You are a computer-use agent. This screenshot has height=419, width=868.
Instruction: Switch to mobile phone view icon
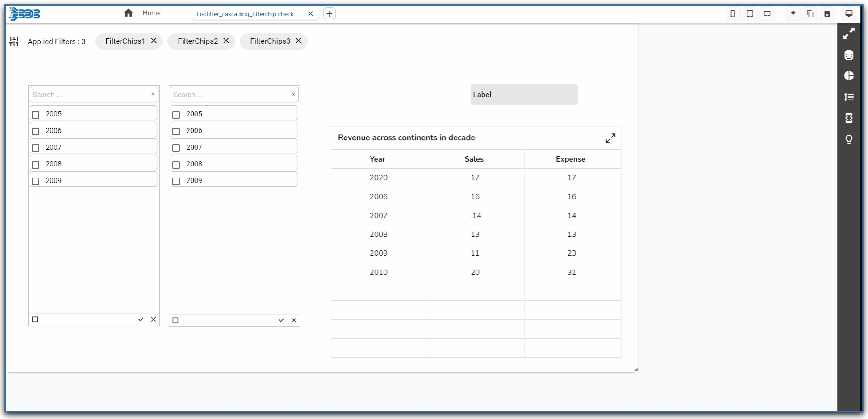[733, 14]
